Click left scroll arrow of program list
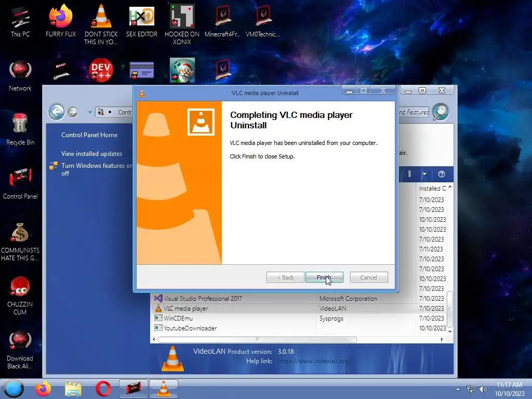 click(x=154, y=340)
